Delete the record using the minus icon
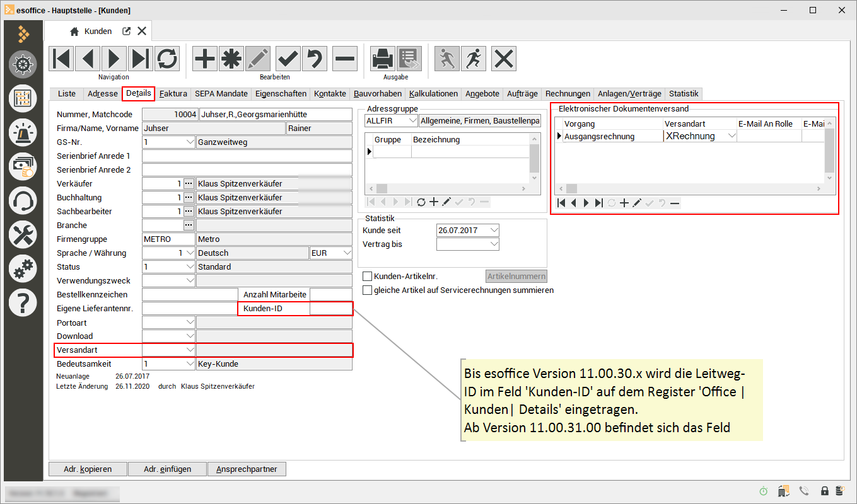Viewport: 857px width, 504px height. 344,59
